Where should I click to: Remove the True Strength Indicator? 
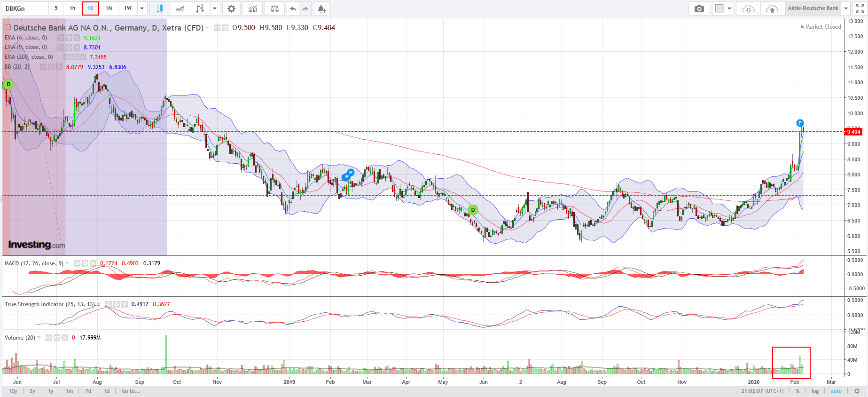click(125, 304)
